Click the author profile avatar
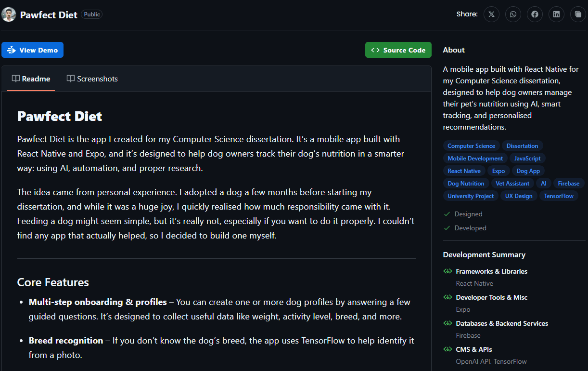 pos(9,14)
